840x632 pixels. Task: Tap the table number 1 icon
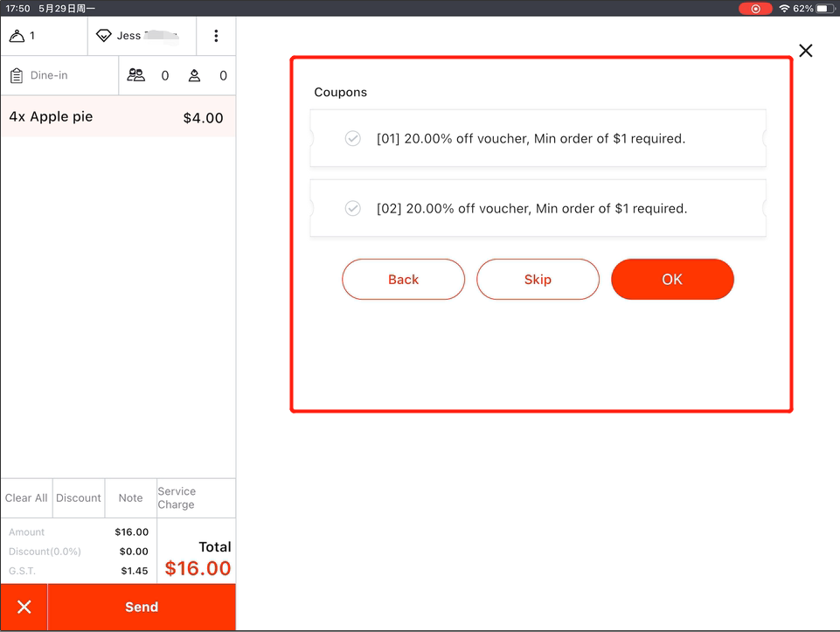pos(17,36)
